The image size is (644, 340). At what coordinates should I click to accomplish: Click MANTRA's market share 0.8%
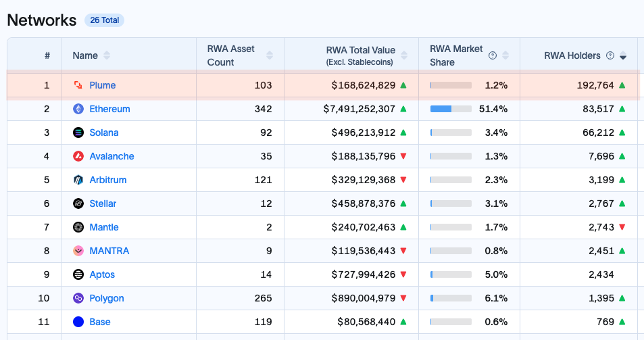(x=496, y=251)
